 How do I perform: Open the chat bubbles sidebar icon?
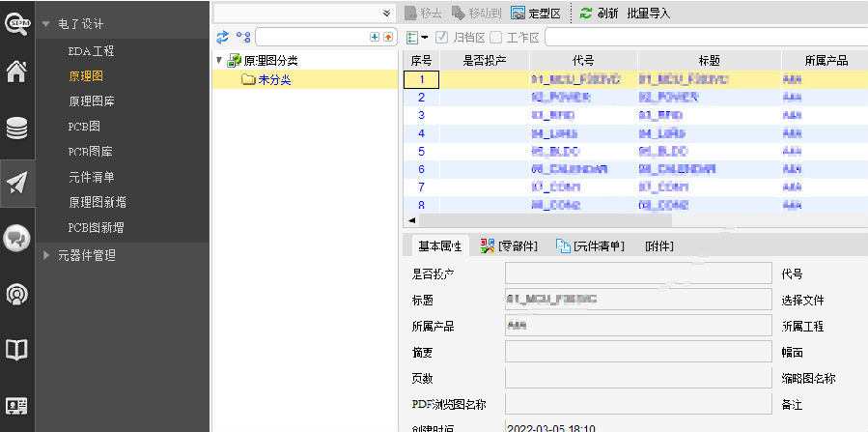16,239
